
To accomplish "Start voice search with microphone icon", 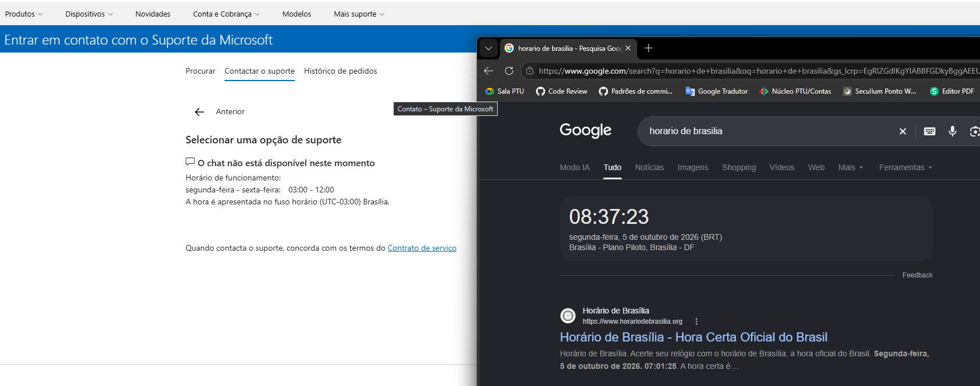I will 953,131.
